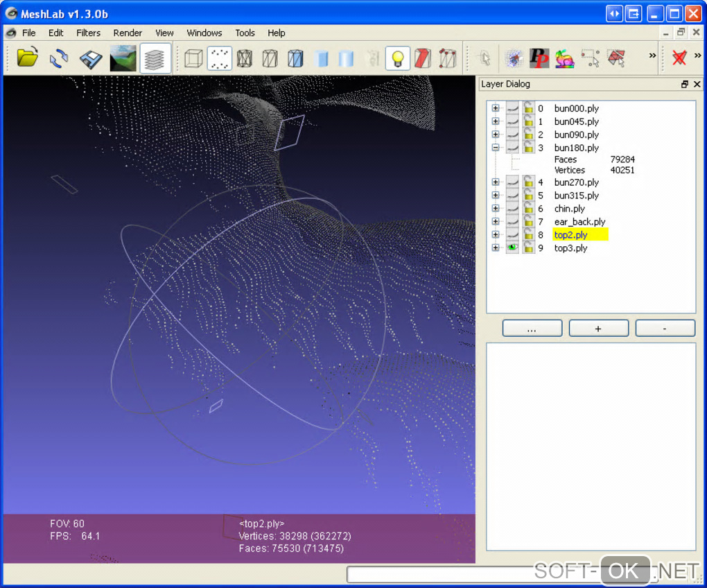Image resolution: width=707 pixels, height=588 pixels.
Task: Show bun000.ply layer via closed-eye icon
Action: coord(512,108)
